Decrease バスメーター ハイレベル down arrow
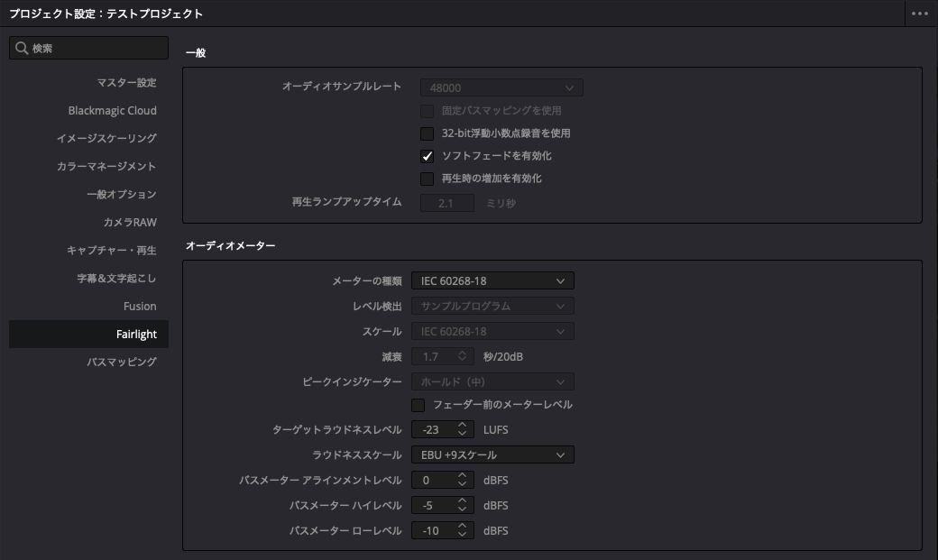 click(462, 509)
